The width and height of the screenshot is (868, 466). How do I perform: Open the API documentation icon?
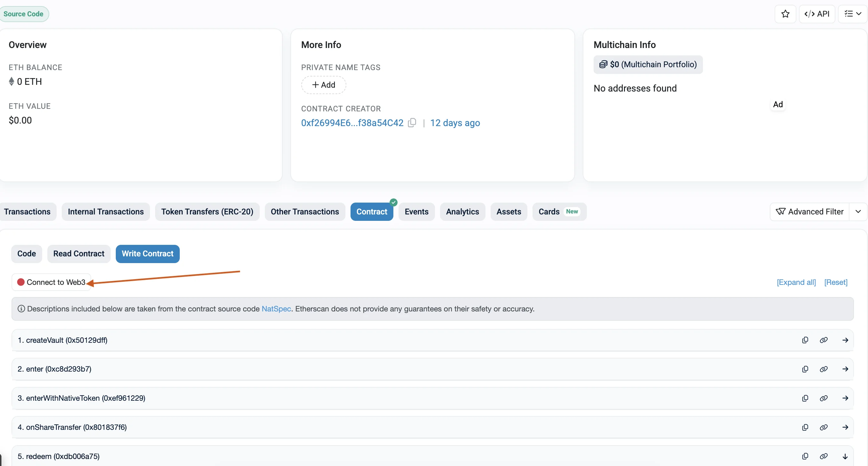click(x=817, y=14)
